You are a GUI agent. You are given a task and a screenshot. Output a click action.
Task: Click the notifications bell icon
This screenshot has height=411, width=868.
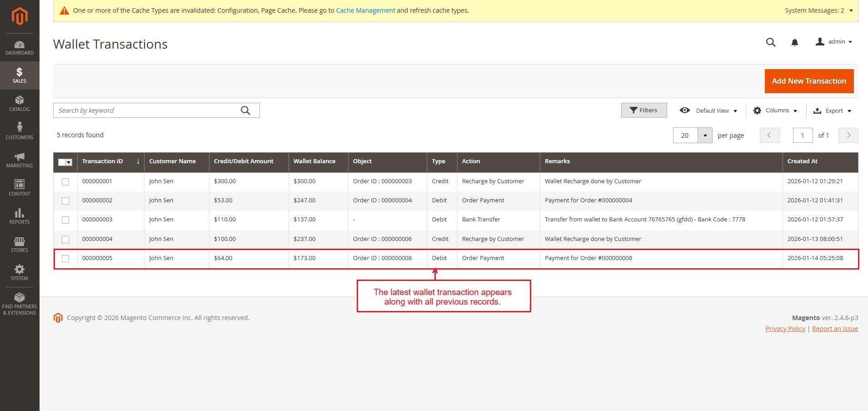[x=794, y=42]
